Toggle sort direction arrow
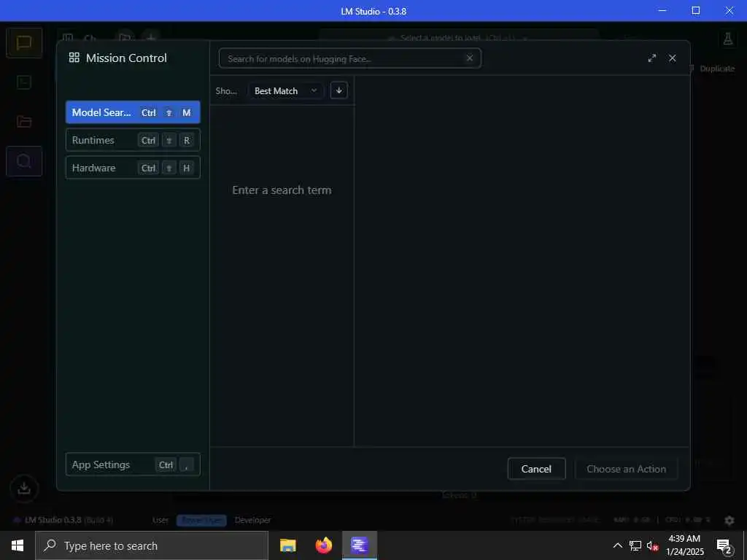Image resolution: width=747 pixels, height=560 pixels. pos(338,90)
